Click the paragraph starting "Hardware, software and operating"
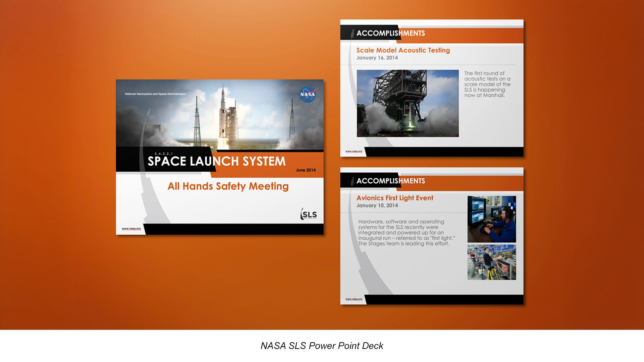The image size is (644, 362). point(407,233)
